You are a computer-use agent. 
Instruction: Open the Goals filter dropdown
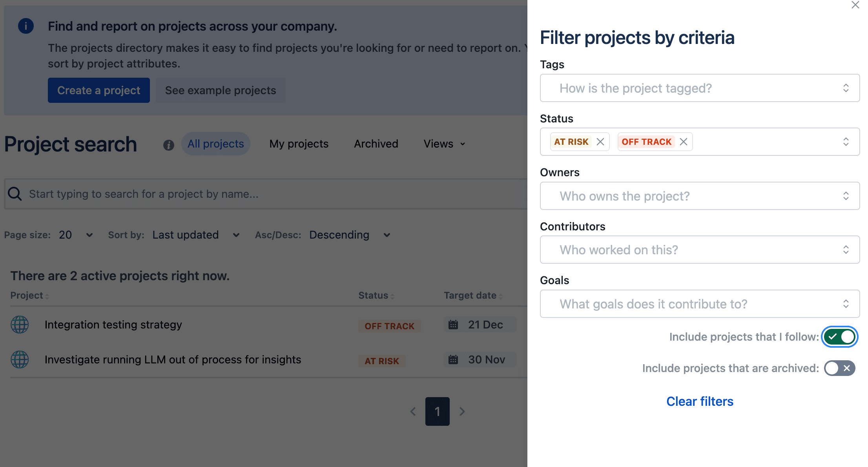point(699,304)
